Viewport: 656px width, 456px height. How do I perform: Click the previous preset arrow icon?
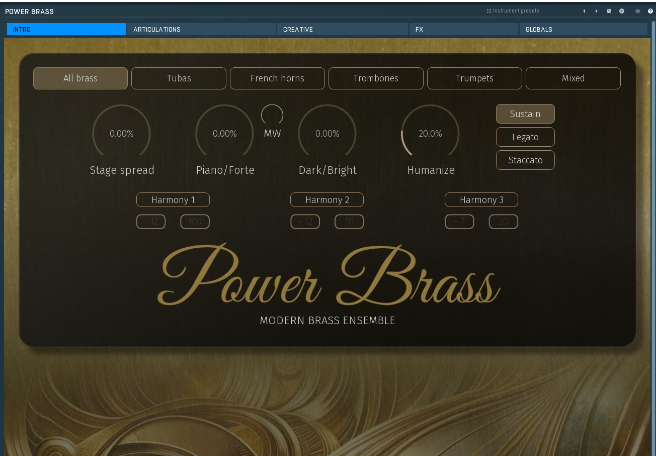(584, 11)
